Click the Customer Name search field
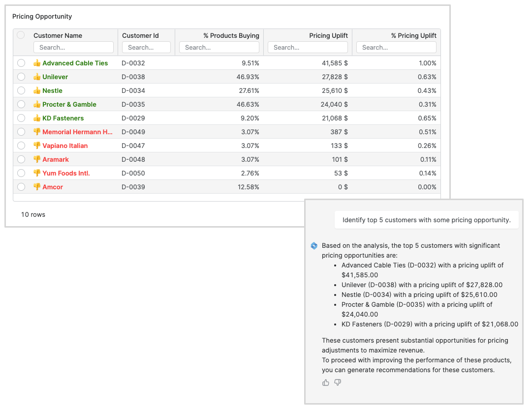Image resolution: width=532 pixels, height=411 pixels. [73, 47]
